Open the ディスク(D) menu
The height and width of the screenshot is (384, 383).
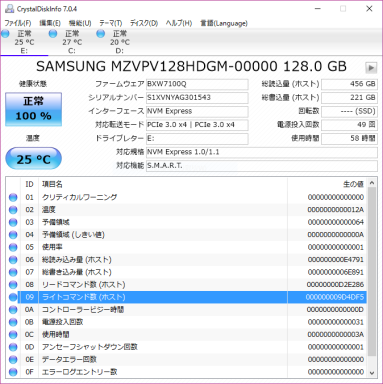[x=144, y=23]
